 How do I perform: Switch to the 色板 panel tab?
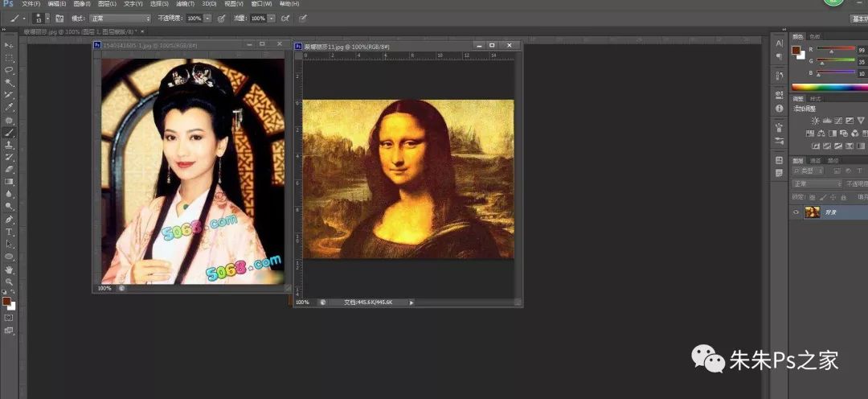pos(815,36)
